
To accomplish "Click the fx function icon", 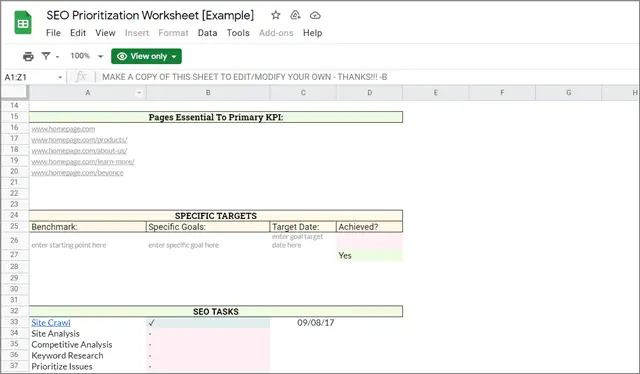I will click(x=81, y=77).
